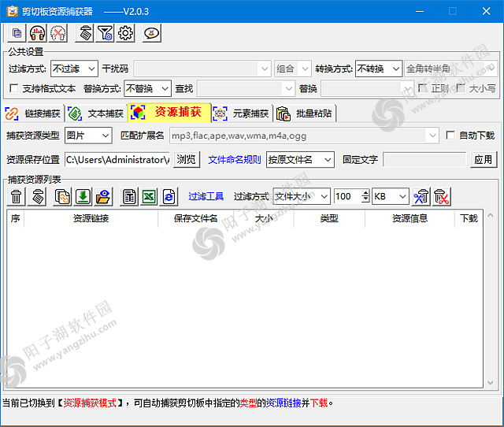Click the export to text file icon
This screenshot has width=504, height=427.
[x=129, y=196]
